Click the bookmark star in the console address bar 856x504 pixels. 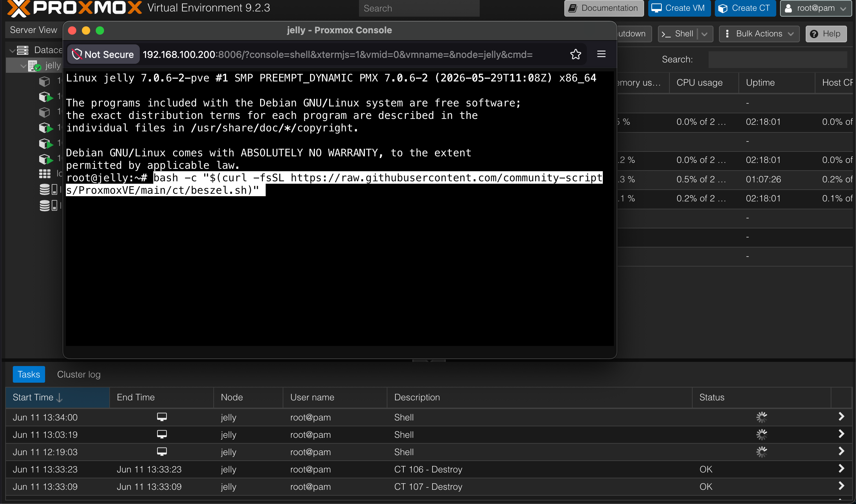click(x=575, y=54)
